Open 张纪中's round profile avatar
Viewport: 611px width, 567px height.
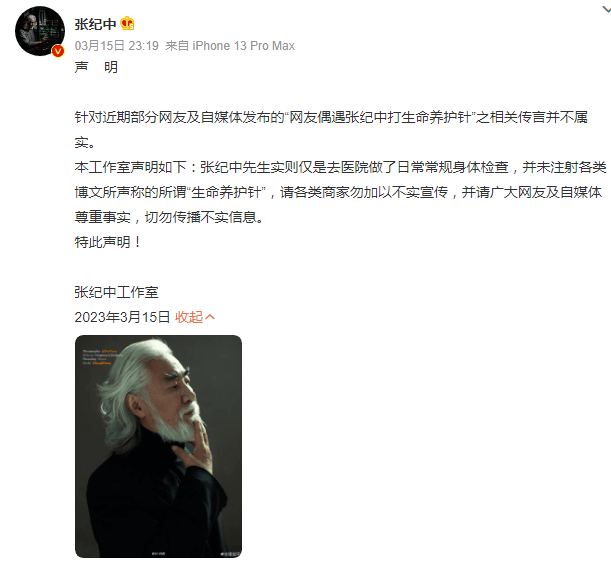tap(40, 31)
